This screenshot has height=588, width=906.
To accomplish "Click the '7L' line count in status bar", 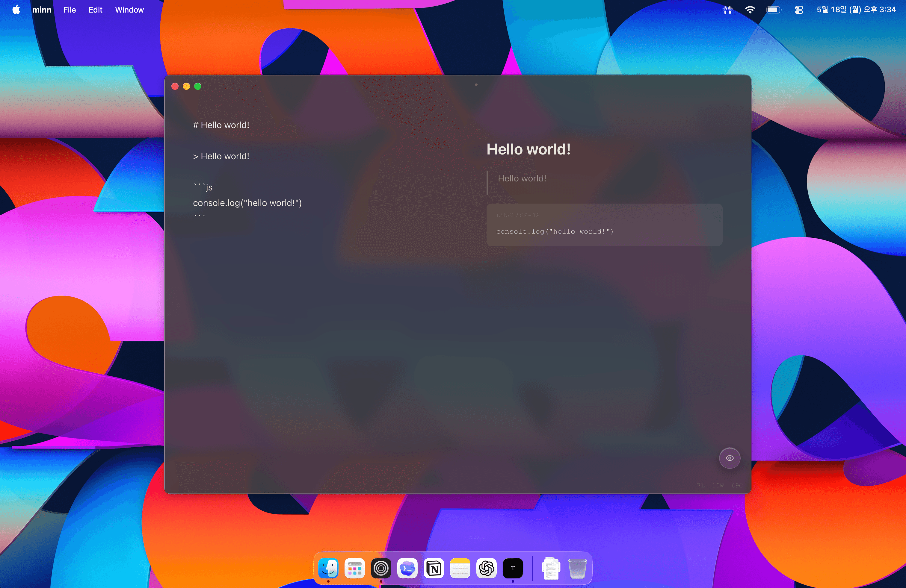I will [701, 485].
